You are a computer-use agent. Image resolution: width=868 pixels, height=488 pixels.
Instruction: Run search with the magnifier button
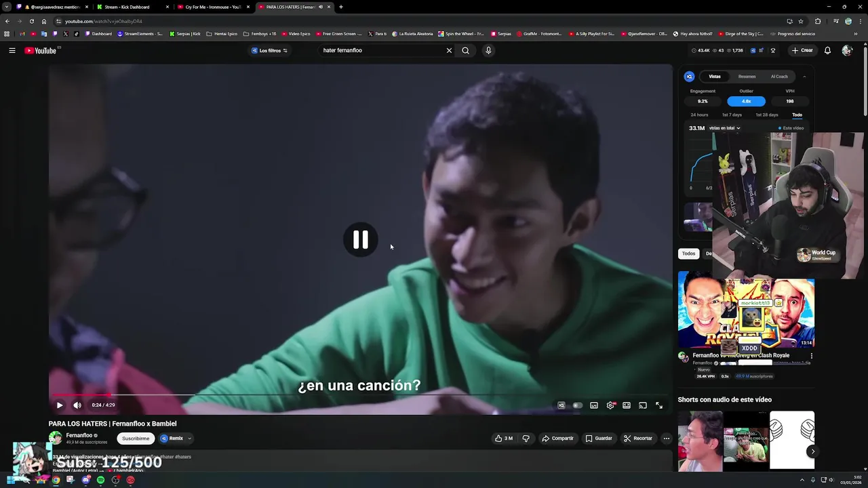pos(465,50)
